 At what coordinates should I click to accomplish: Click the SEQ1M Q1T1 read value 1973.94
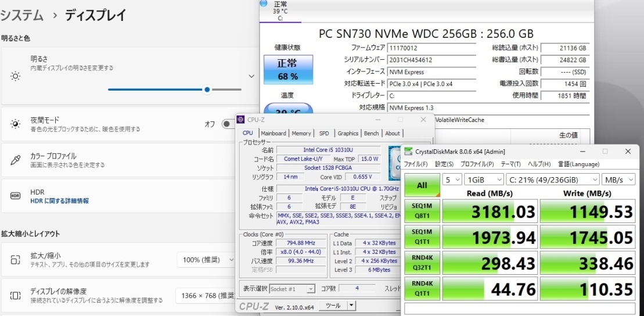490,237
